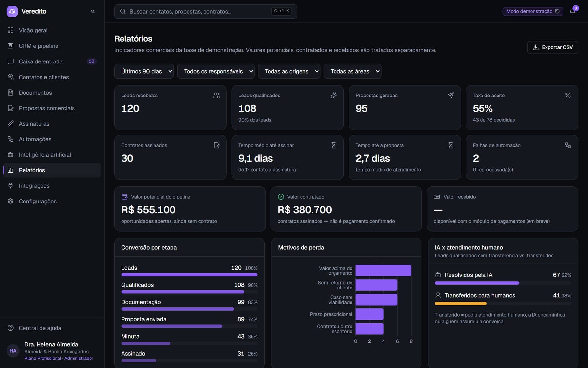
Task: Open the Todas as origens dropdown
Action: pos(289,71)
